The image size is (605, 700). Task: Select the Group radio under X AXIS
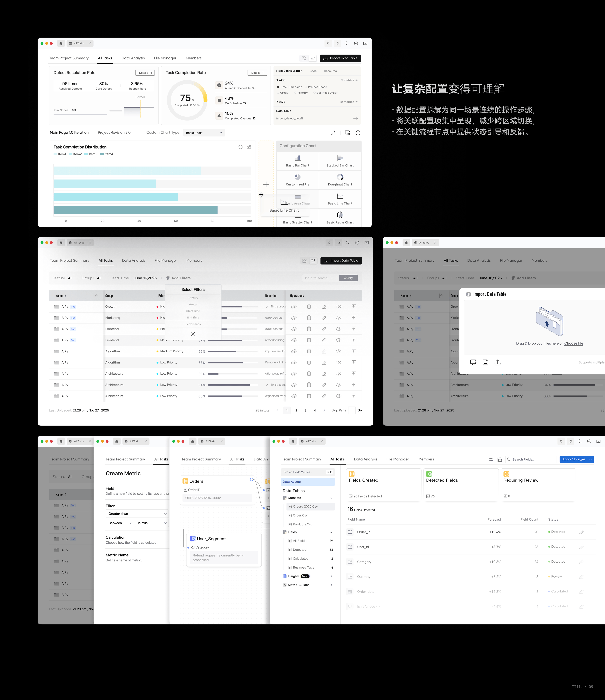[x=278, y=93]
